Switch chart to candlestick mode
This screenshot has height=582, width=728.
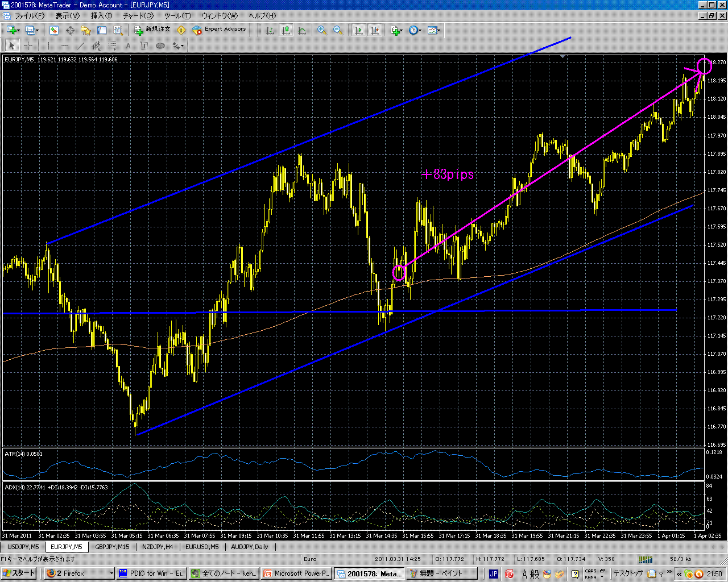click(286, 30)
